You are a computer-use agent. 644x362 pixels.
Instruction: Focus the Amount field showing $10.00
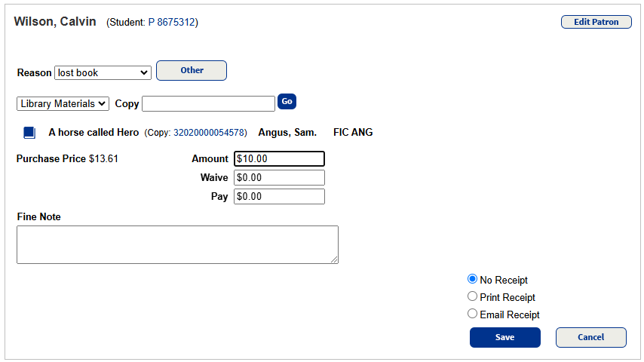pos(279,158)
